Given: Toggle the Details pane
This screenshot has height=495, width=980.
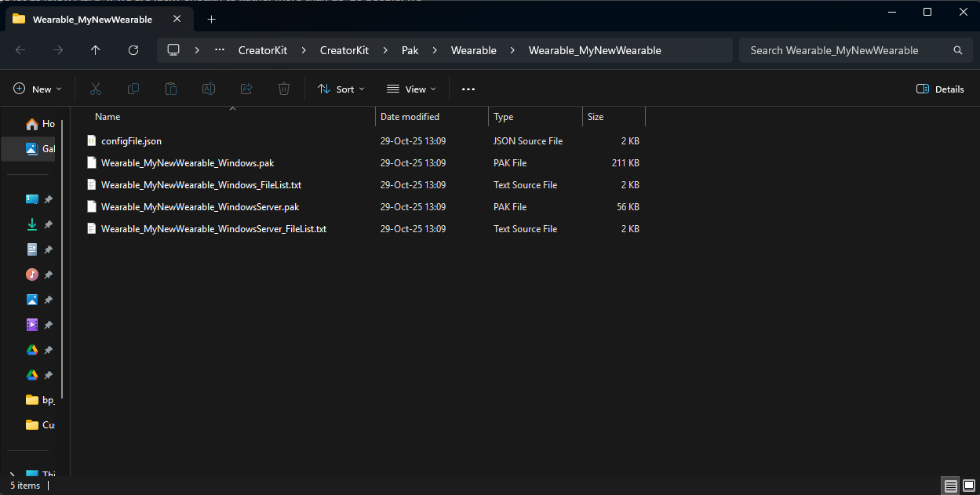Looking at the screenshot, I should click(940, 89).
